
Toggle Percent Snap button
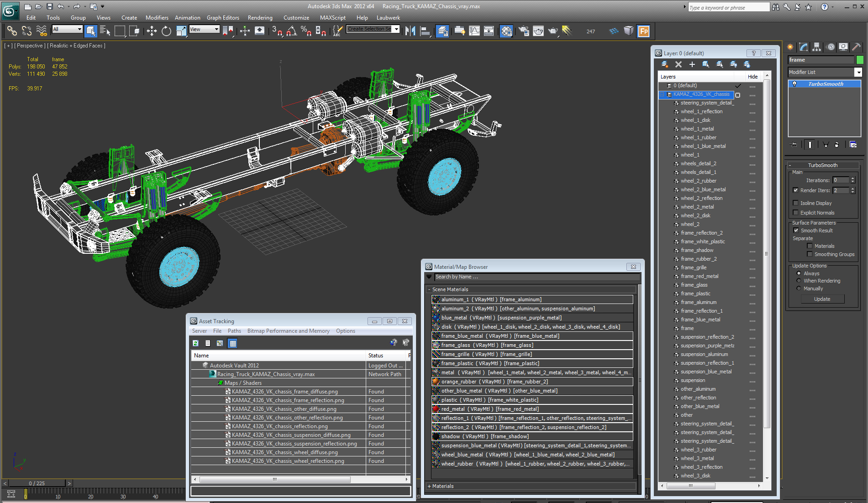(306, 31)
